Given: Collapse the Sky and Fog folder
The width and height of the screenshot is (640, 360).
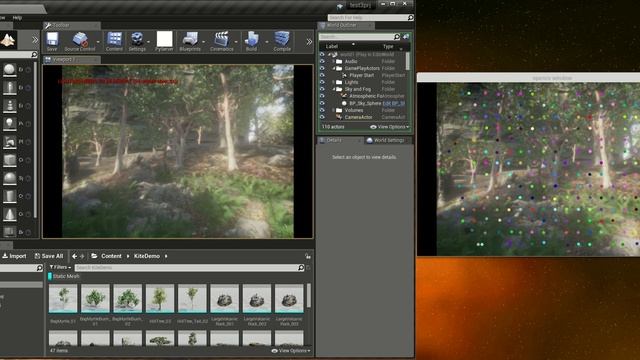Looking at the screenshot, I should pos(333,89).
